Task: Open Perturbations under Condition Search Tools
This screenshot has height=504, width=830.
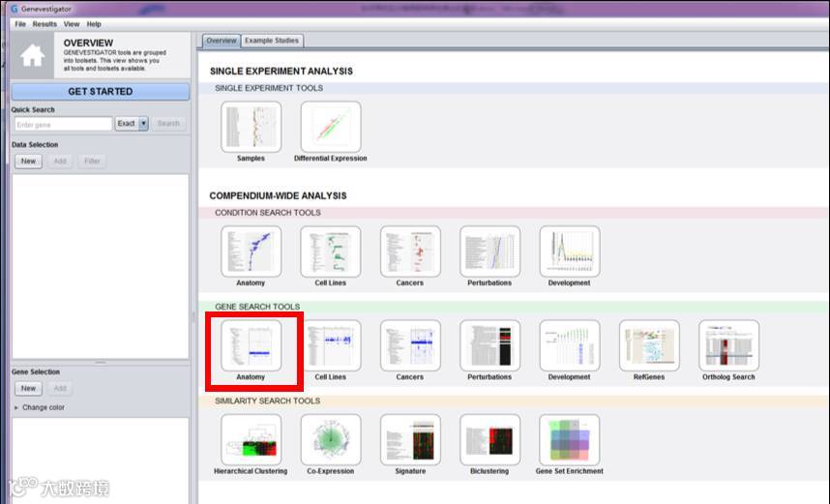Action: click(490, 252)
